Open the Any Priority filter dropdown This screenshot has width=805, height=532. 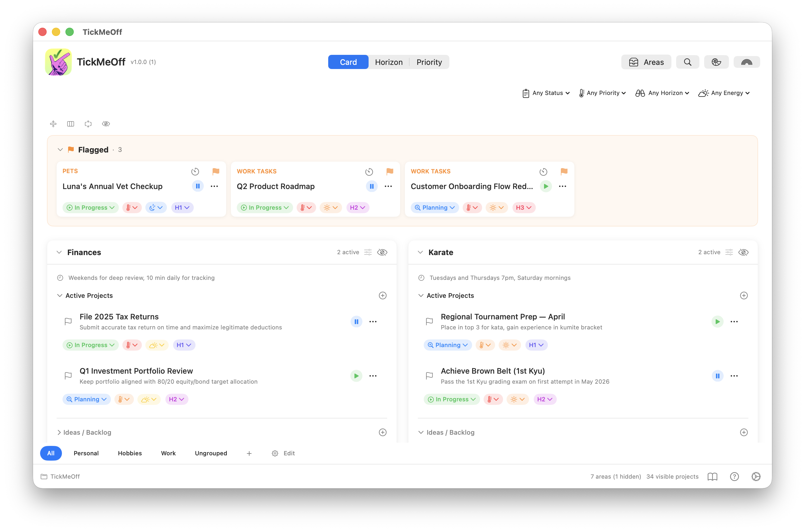(602, 93)
